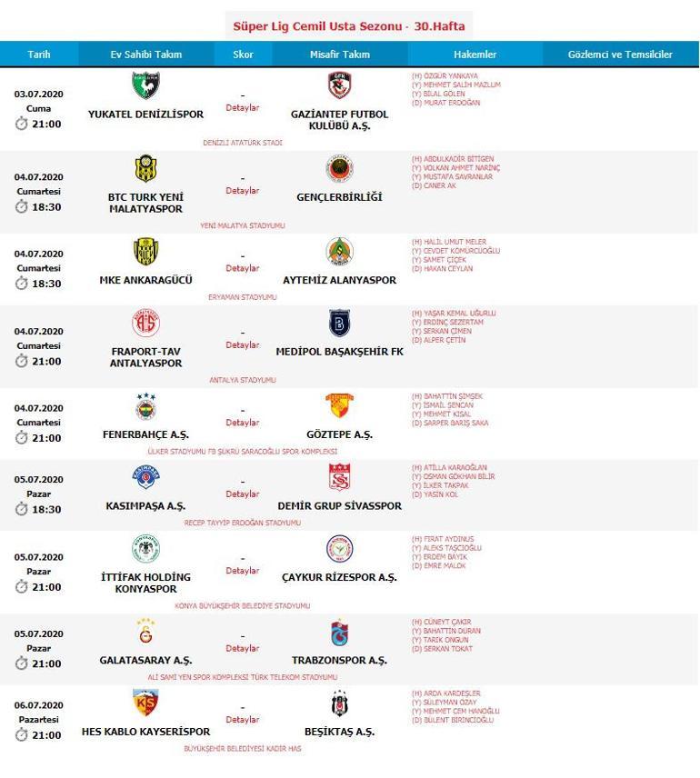Click the clock icon next to Kayserispor match time
This screenshot has height=778, width=700.
[21, 735]
